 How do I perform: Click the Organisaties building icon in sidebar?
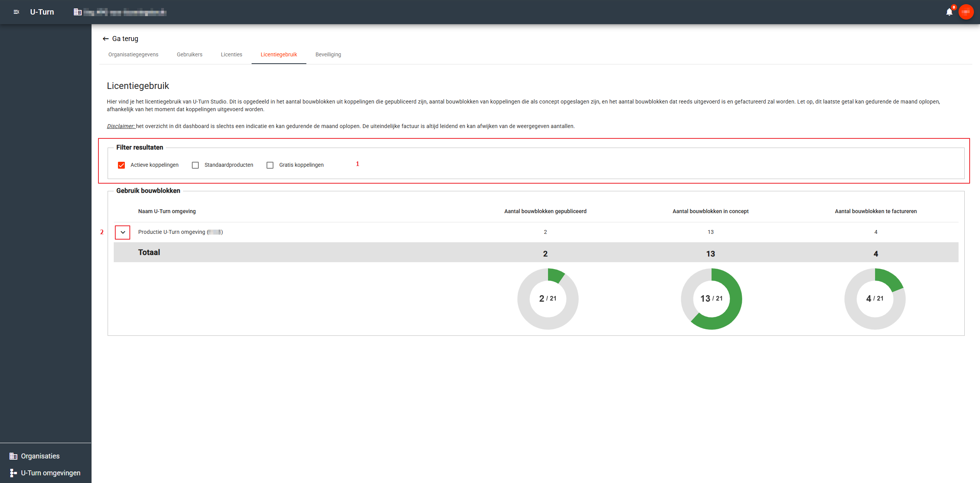click(x=13, y=456)
